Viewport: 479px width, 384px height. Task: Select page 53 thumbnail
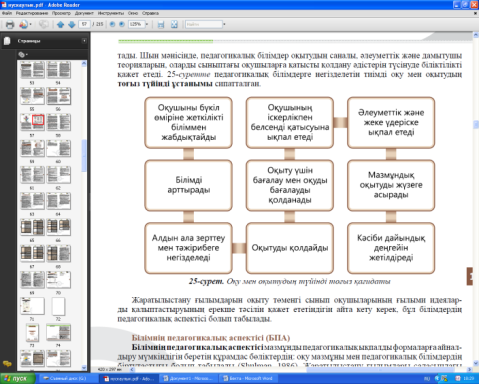(32, 70)
